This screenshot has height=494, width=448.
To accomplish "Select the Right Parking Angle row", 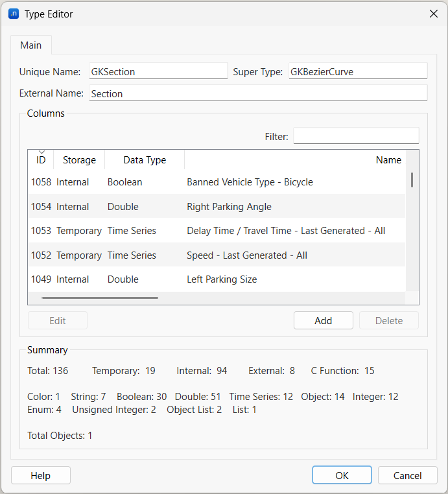I will click(x=217, y=206).
